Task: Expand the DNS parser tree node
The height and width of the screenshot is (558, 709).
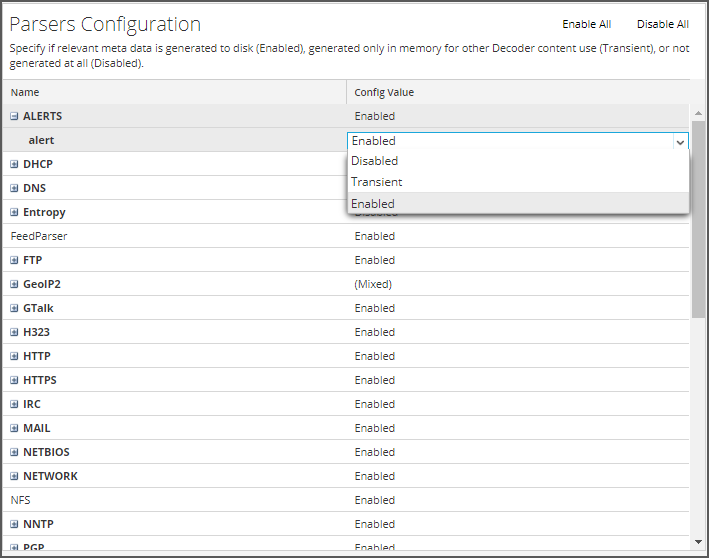Action: [15, 188]
